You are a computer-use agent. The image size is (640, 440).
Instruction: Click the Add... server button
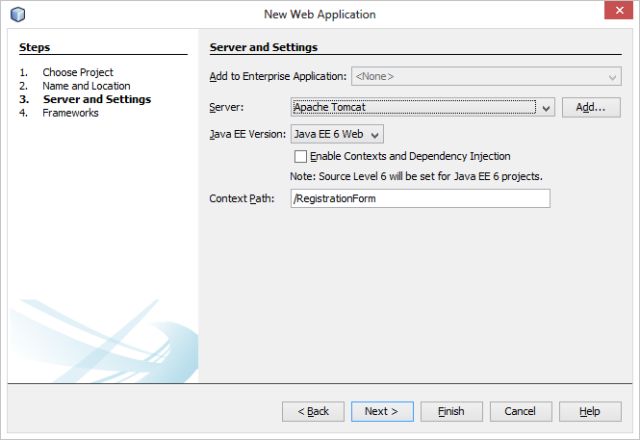click(x=591, y=107)
